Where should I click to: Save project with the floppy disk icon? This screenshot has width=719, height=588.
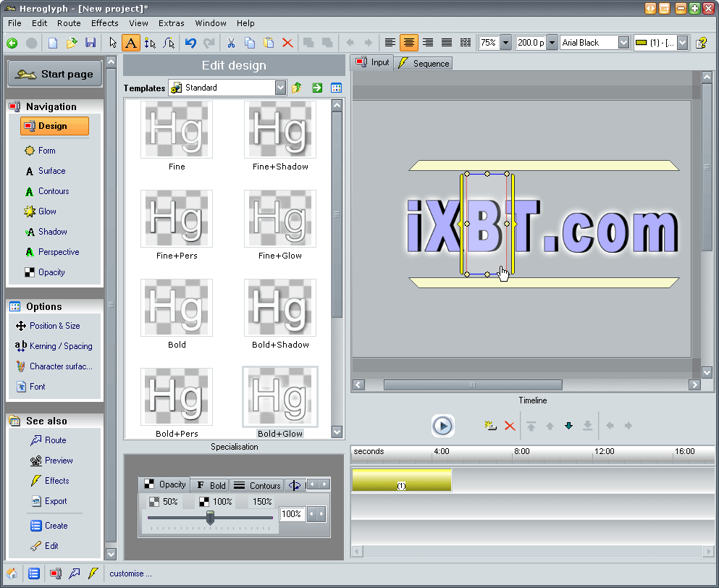[x=91, y=43]
